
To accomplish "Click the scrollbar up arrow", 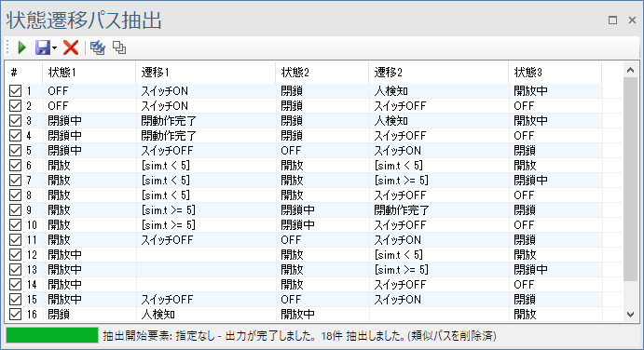I will click(x=630, y=70).
